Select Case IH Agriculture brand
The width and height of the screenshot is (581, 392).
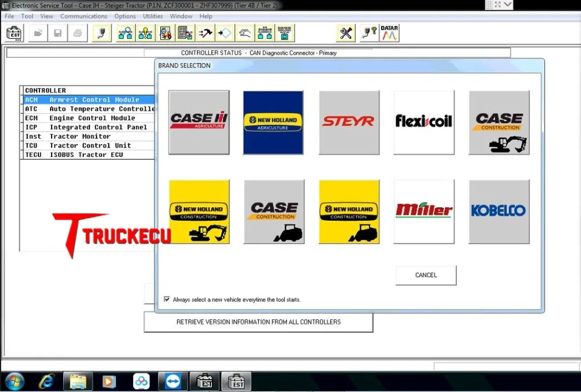(x=199, y=123)
